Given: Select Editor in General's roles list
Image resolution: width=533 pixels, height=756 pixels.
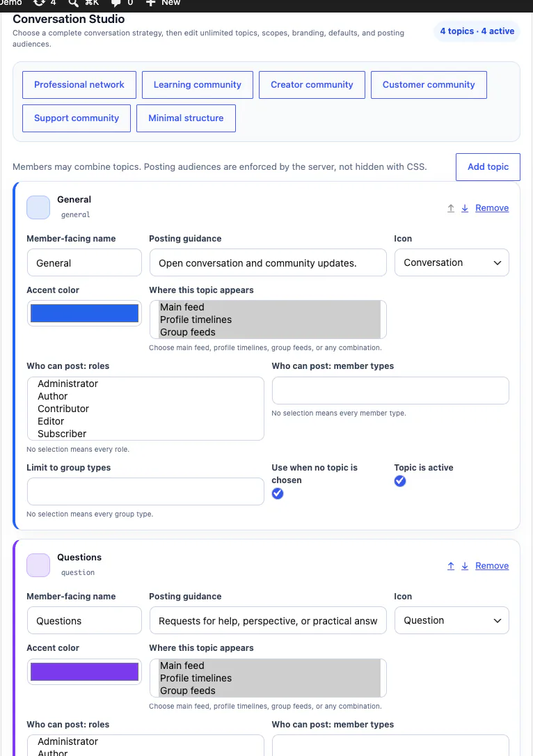Looking at the screenshot, I should click(51, 421).
